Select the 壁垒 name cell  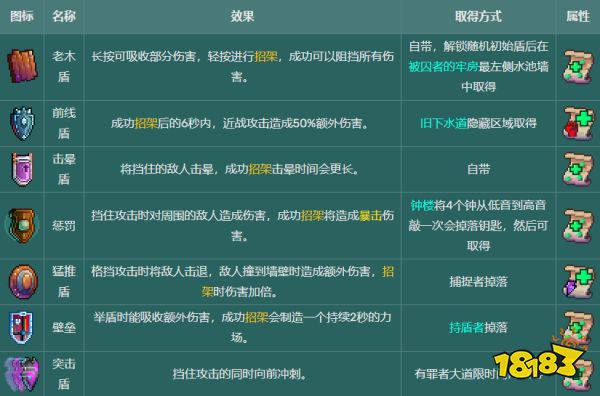(x=64, y=328)
